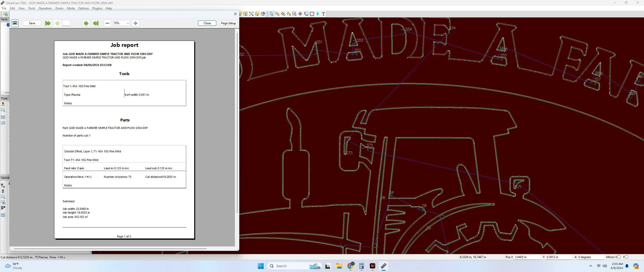Image resolution: width=644 pixels, height=272 pixels.
Task: Click the Y position input field
Action: coord(559,257)
